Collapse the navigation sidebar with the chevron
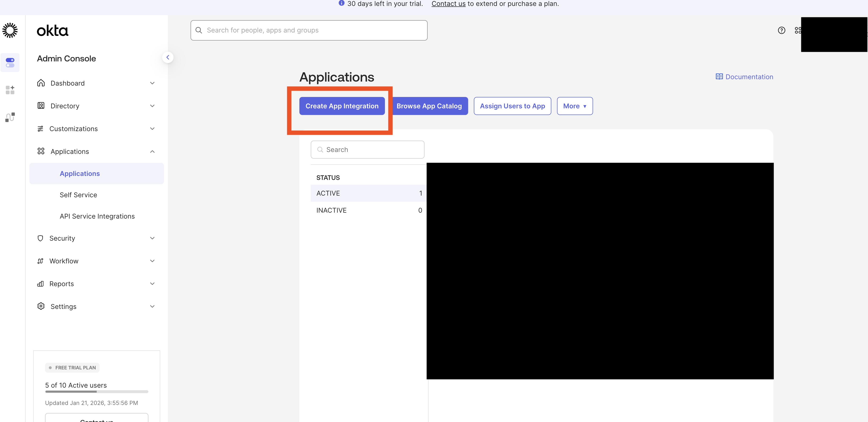 tap(168, 57)
